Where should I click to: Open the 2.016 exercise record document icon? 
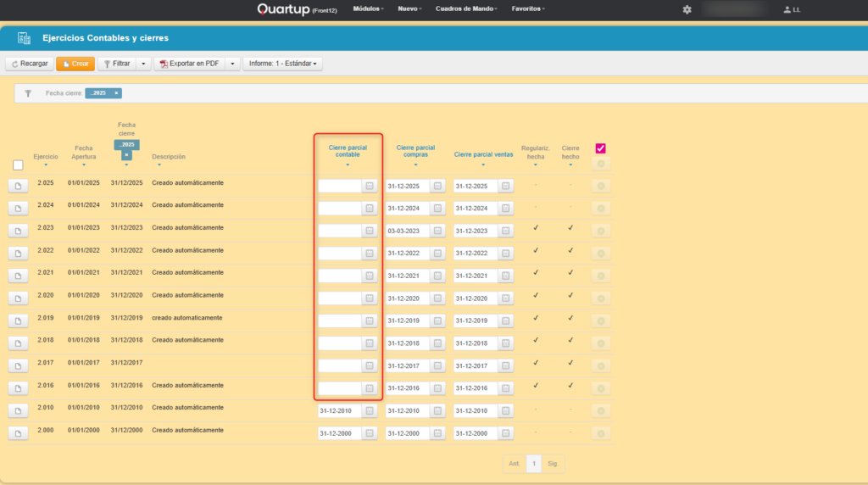[18, 388]
